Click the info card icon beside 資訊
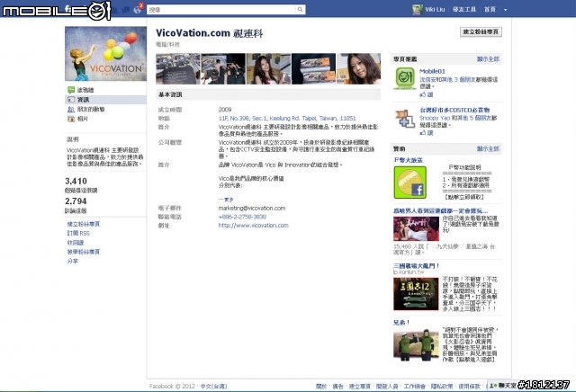The image size is (576, 392). point(71,100)
